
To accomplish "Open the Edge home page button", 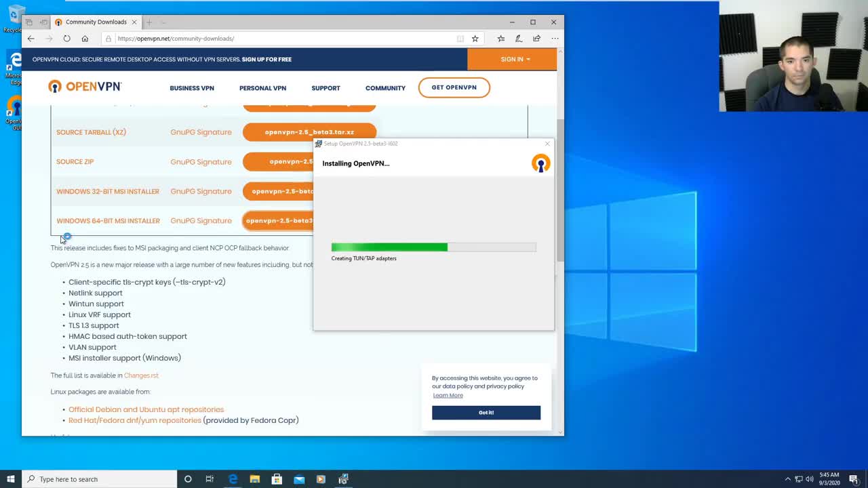I will pyautogui.click(x=85, y=39).
